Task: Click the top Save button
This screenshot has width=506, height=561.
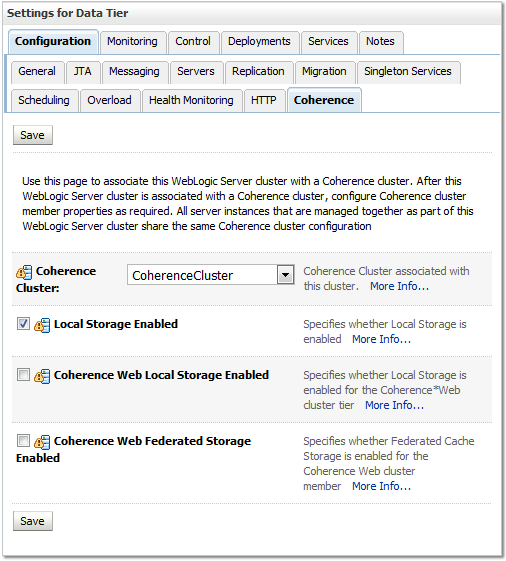Action: point(33,135)
